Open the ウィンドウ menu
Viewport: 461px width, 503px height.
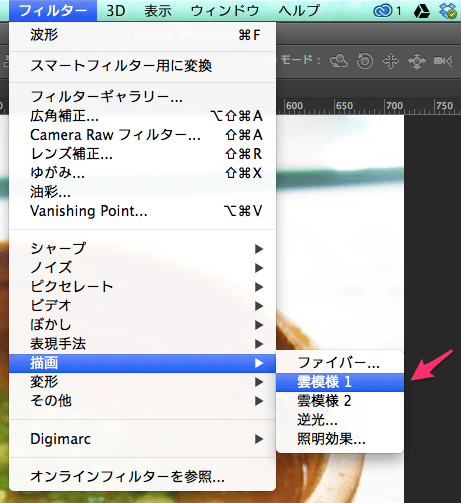(x=225, y=11)
